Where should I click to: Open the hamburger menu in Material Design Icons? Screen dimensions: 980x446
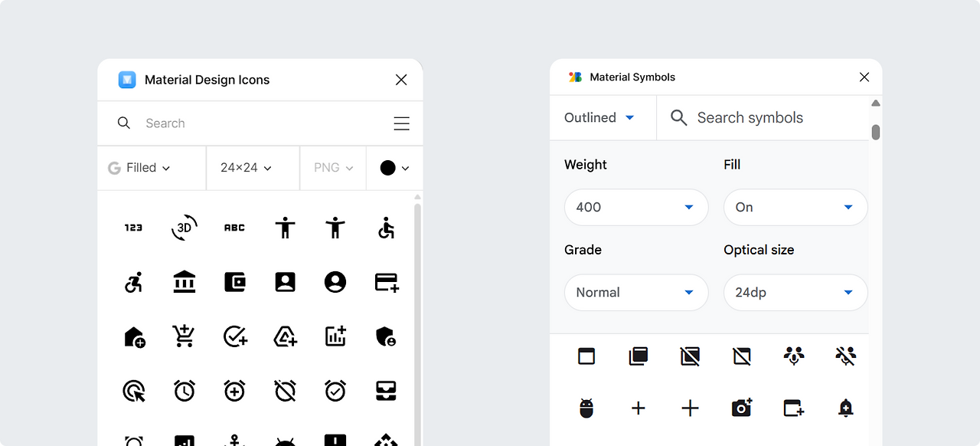401,123
